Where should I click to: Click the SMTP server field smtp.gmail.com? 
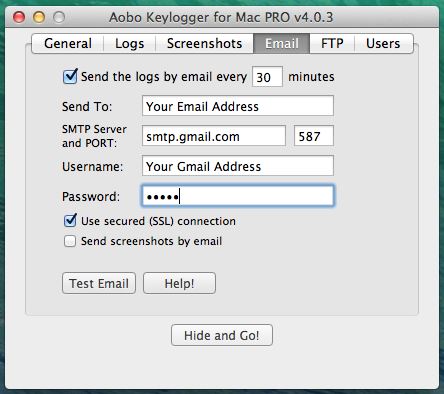click(x=214, y=136)
